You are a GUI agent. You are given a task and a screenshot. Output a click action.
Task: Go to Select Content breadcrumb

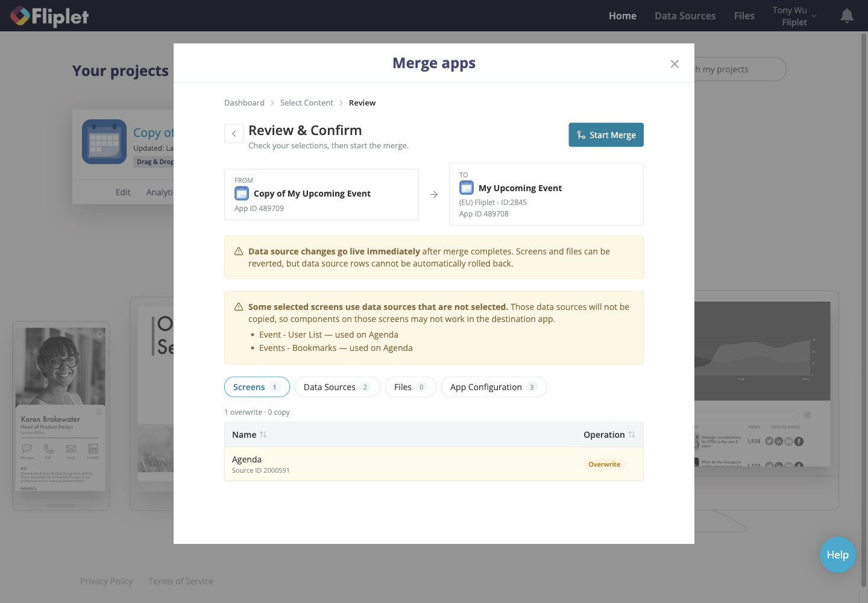(x=306, y=103)
